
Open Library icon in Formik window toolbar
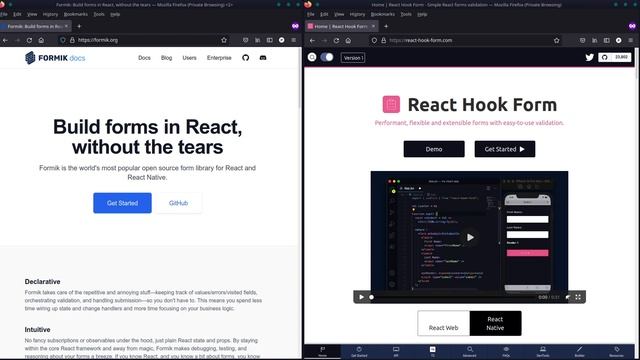(258, 40)
